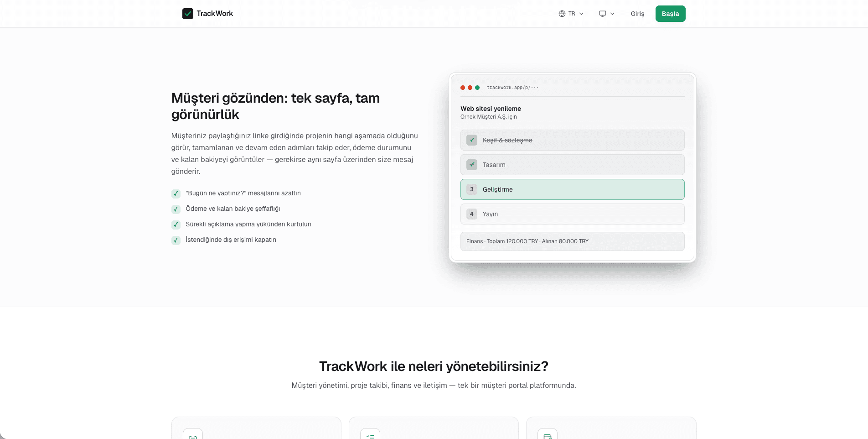The image size is (868, 439).
Task: Click the TrackWork home link
Action: click(207, 13)
